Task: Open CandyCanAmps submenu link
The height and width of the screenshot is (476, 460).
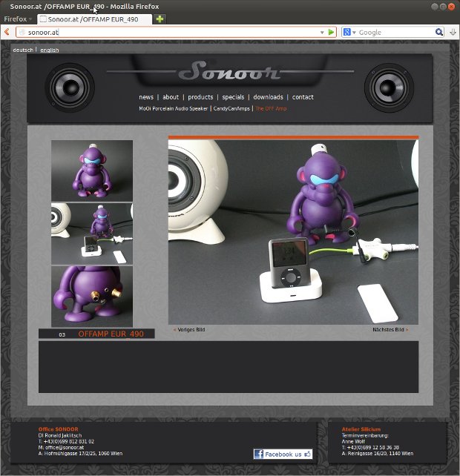Action: point(231,108)
